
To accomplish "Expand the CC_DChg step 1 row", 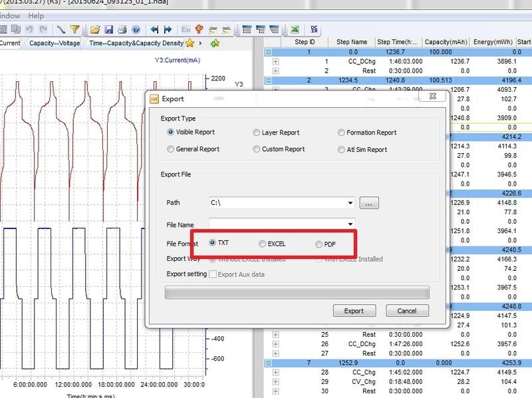I will 276,62.
